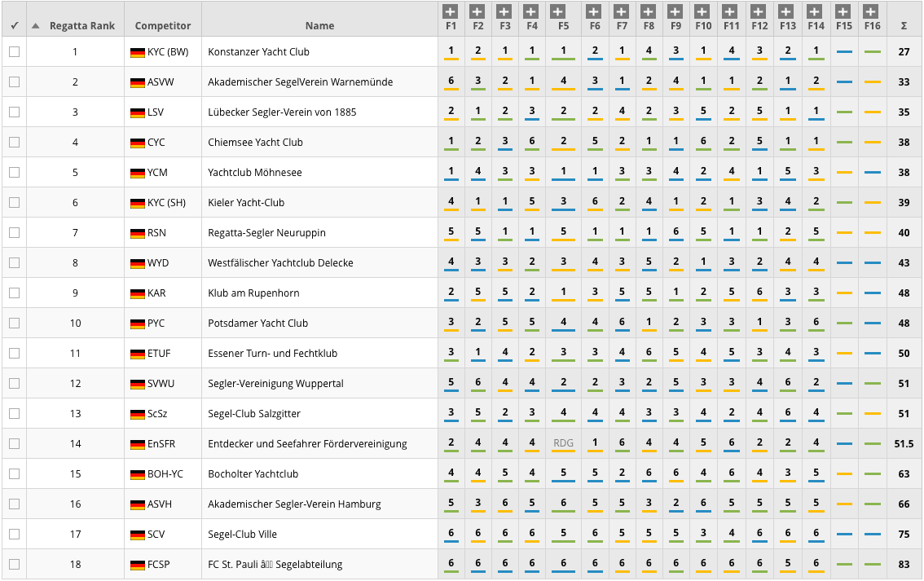Image resolution: width=924 pixels, height=581 pixels.
Task: Expand the F2 race column plus icon
Action: 477,11
